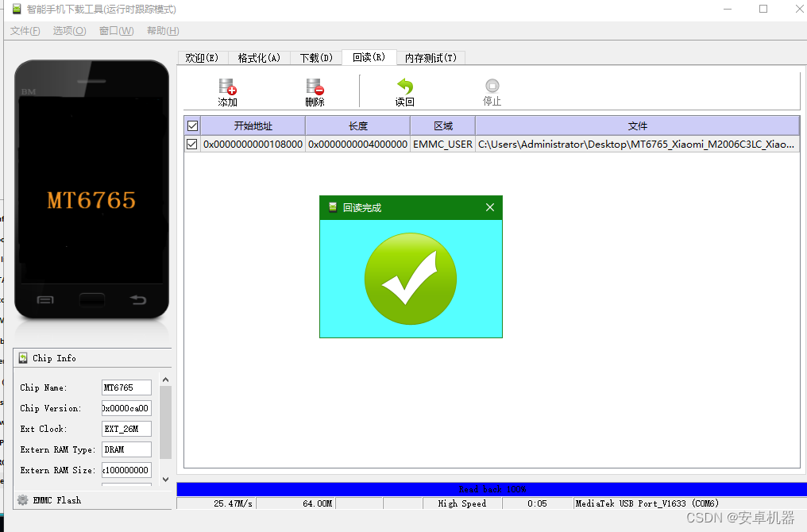
Task: Click the 删除 (delete) entry icon
Action: point(315,87)
